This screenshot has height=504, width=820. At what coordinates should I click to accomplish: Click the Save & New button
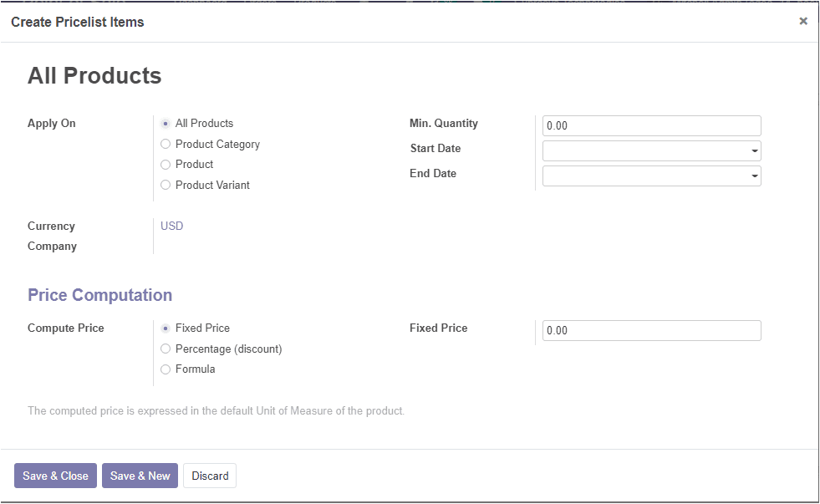(x=140, y=476)
